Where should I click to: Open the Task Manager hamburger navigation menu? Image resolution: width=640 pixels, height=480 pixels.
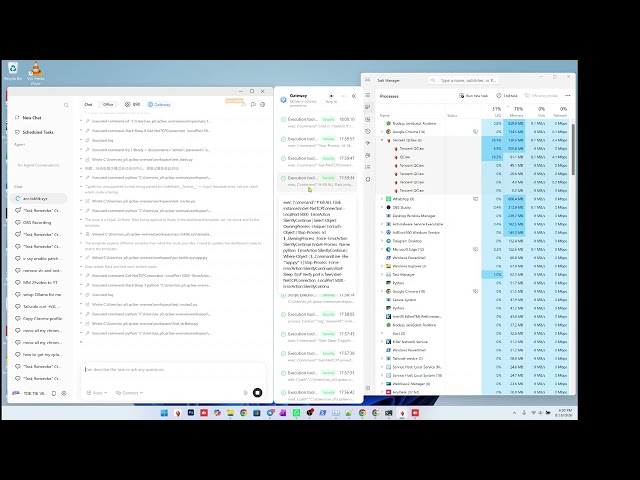point(368,95)
